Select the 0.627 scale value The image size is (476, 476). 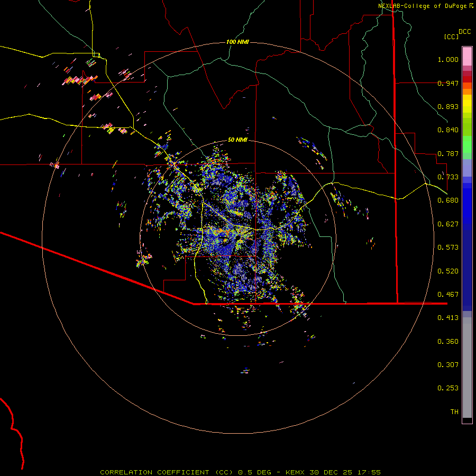click(448, 224)
